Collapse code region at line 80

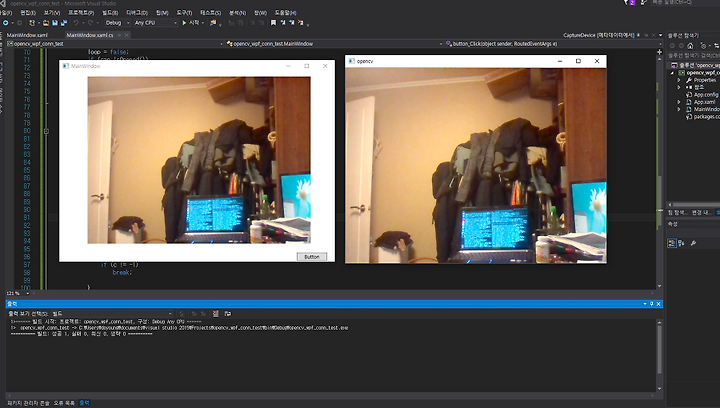(x=46, y=131)
